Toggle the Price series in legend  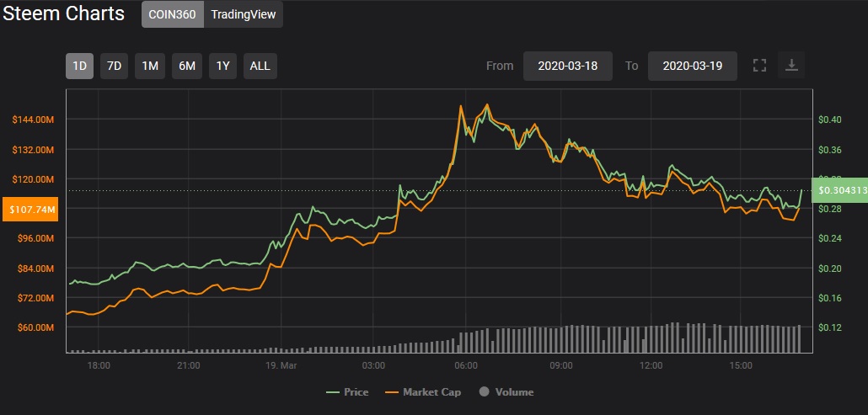click(348, 392)
